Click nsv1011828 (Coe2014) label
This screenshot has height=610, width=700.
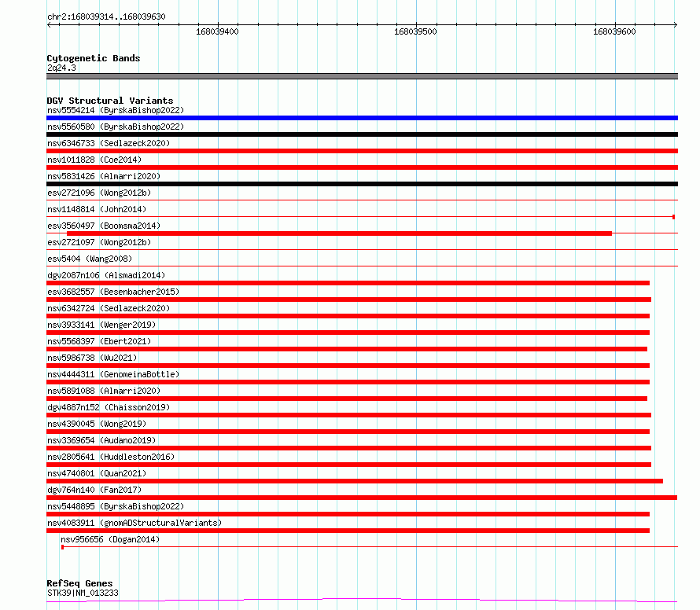[94, 160]
